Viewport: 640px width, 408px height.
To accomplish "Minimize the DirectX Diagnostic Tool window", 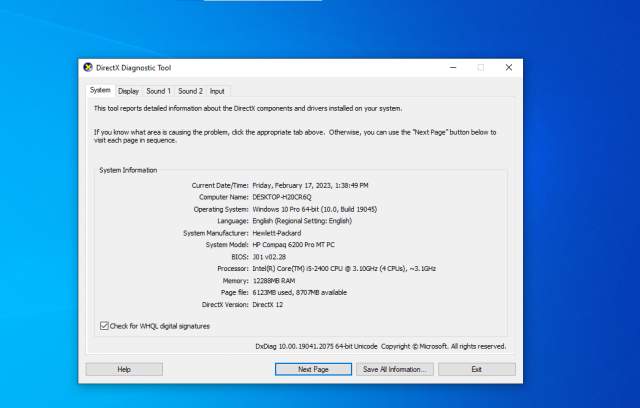I will pyautogui.click(x=453, y=68).
